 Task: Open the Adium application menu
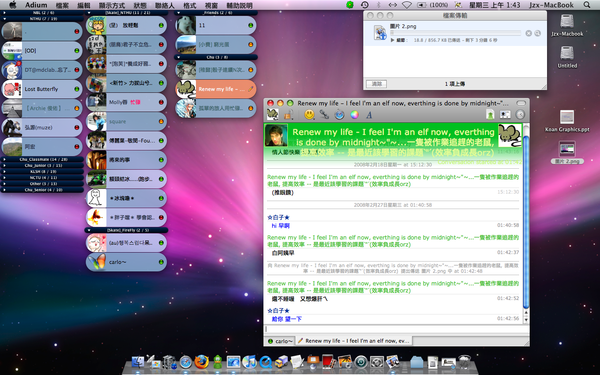36,5
